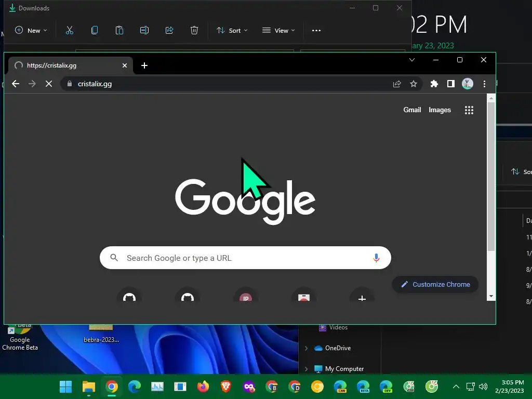Open the IP shortcut tile

tap(246, 295)
